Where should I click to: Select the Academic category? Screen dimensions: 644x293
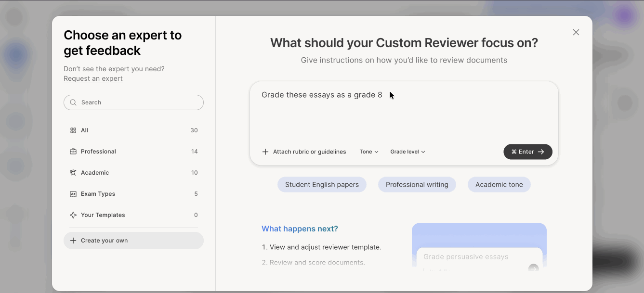133,173
